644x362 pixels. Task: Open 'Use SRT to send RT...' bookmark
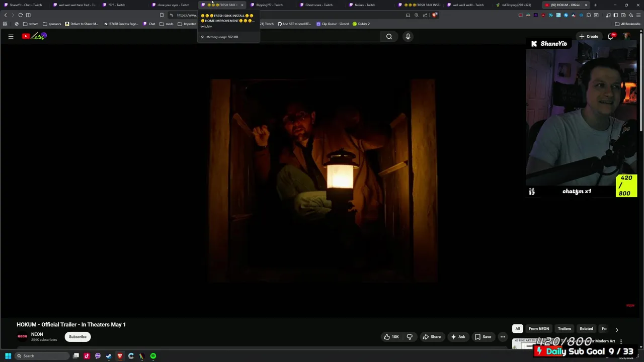pos(294,24)
